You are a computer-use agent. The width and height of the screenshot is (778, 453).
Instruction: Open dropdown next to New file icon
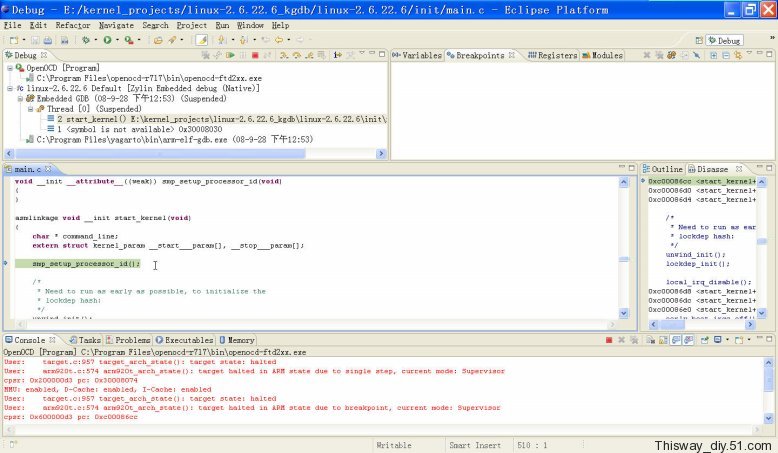tap(24, 40)
